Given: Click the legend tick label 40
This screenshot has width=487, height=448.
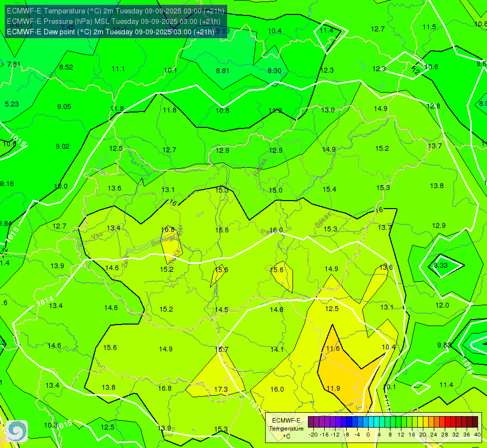Looking at the screenshot, I should (478, 435).
